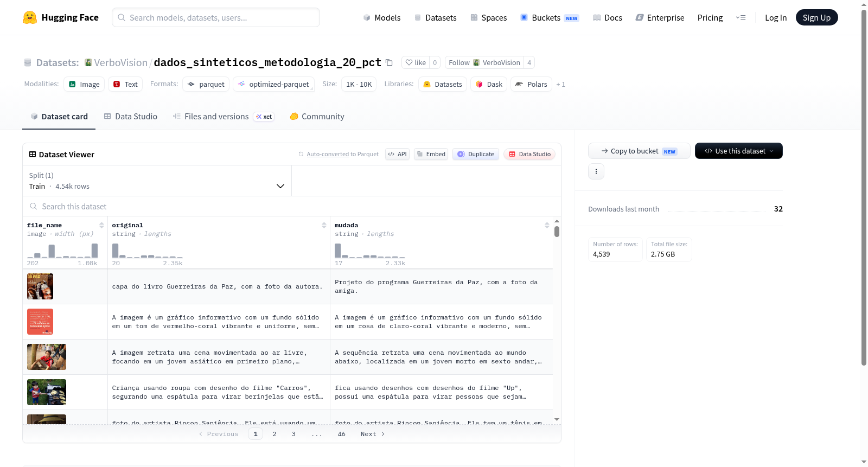The image size is (868, 467).
Task: Open the Guerreiras da Paz book thumbnail
Action: [40, 286]
